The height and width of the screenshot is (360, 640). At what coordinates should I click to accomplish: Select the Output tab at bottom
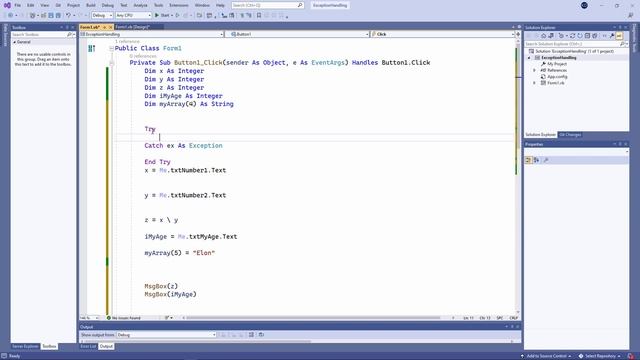coord(106,346)
